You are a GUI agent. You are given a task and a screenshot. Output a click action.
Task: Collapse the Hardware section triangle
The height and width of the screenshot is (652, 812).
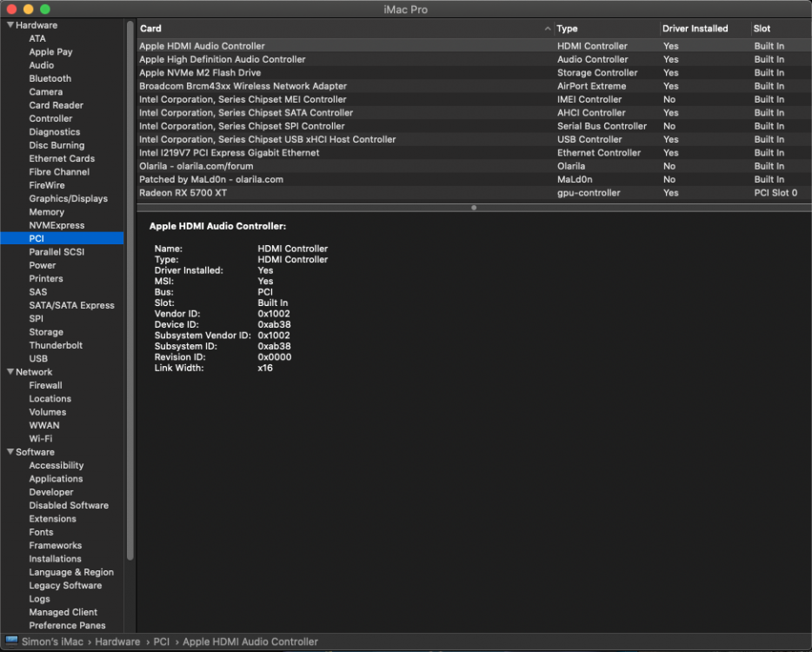[x=10, y=25]
